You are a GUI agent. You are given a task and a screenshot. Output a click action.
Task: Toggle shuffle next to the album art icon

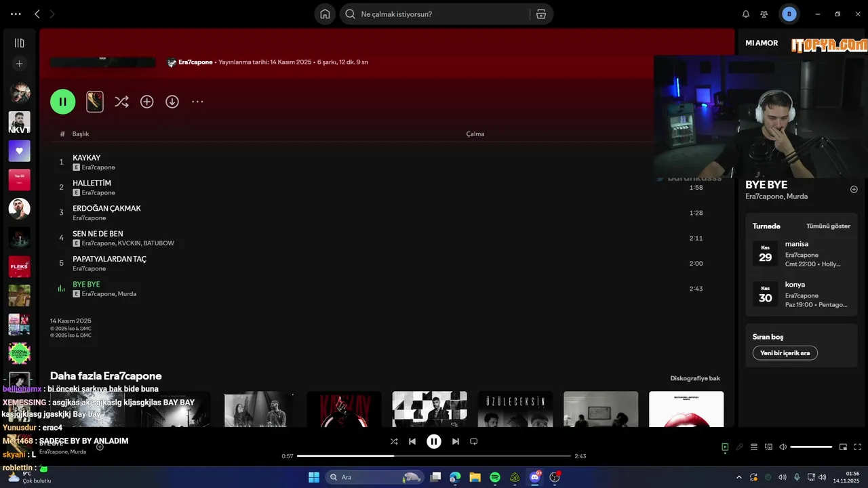[121, 102]
